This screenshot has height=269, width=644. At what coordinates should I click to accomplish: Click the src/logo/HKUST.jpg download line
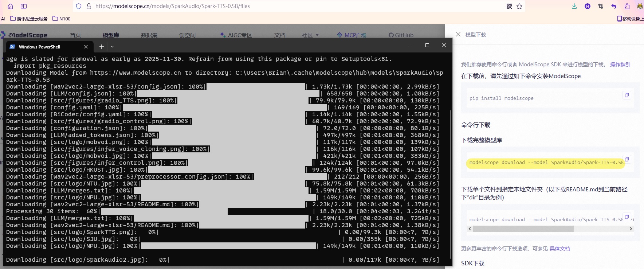223,170
